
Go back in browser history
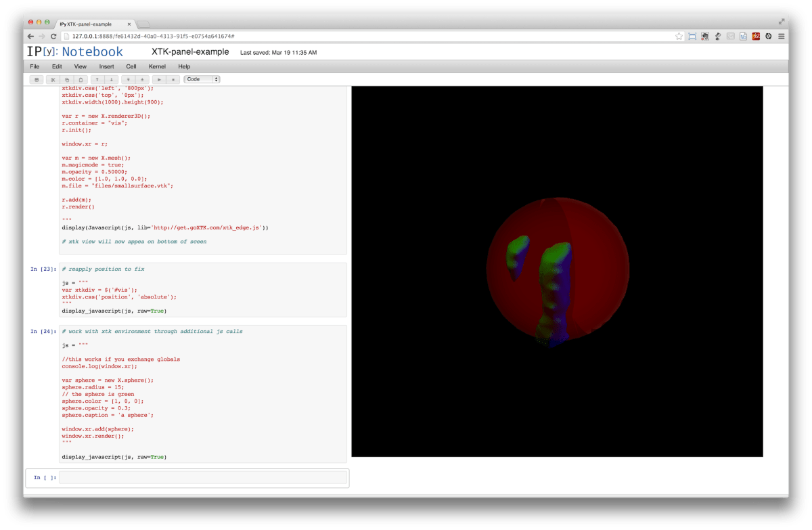[30, 36]
